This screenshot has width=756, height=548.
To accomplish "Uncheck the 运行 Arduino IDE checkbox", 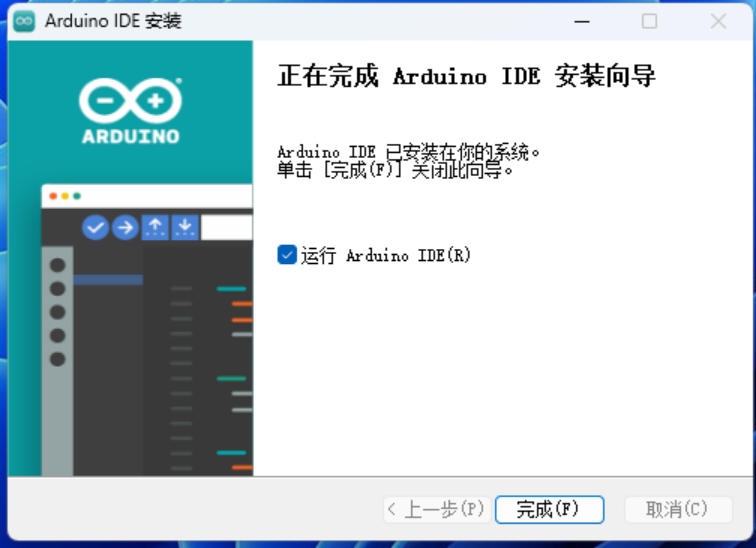I will 287,255.
